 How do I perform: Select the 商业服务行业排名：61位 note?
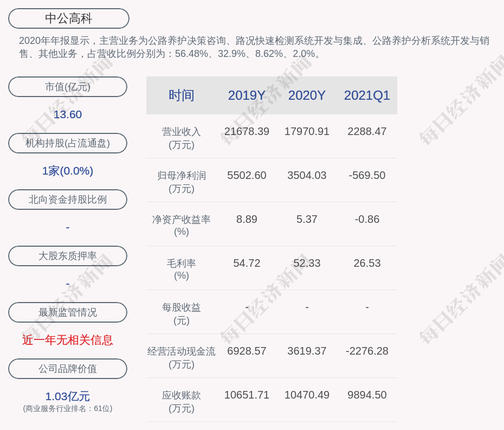[68, 409]
